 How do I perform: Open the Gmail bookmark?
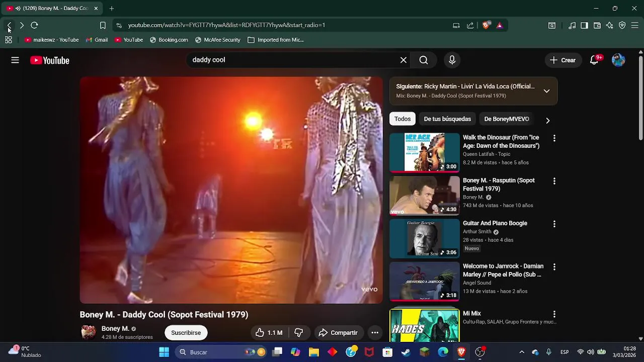coord(97,40)
